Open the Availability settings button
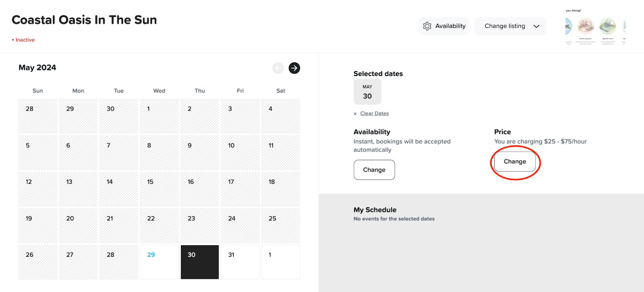This screenshot has height=292, width=644. [444, 26]
